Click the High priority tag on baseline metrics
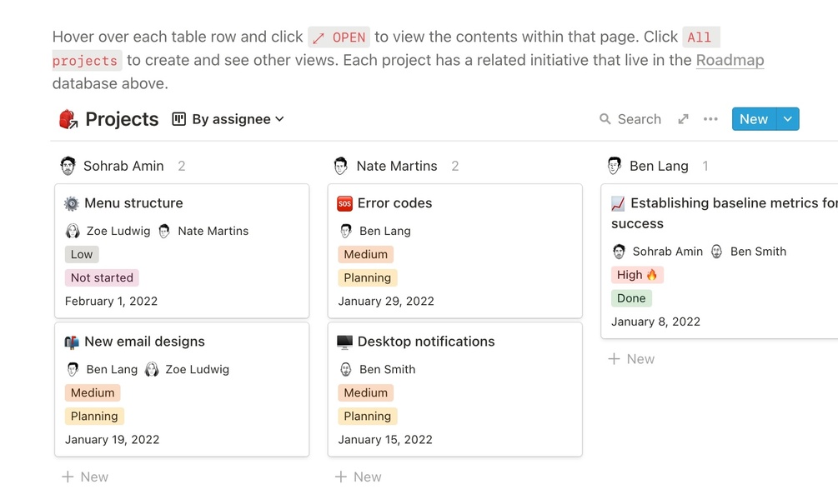The width and height of the screenshot is (838, 504). pos(637,275)
